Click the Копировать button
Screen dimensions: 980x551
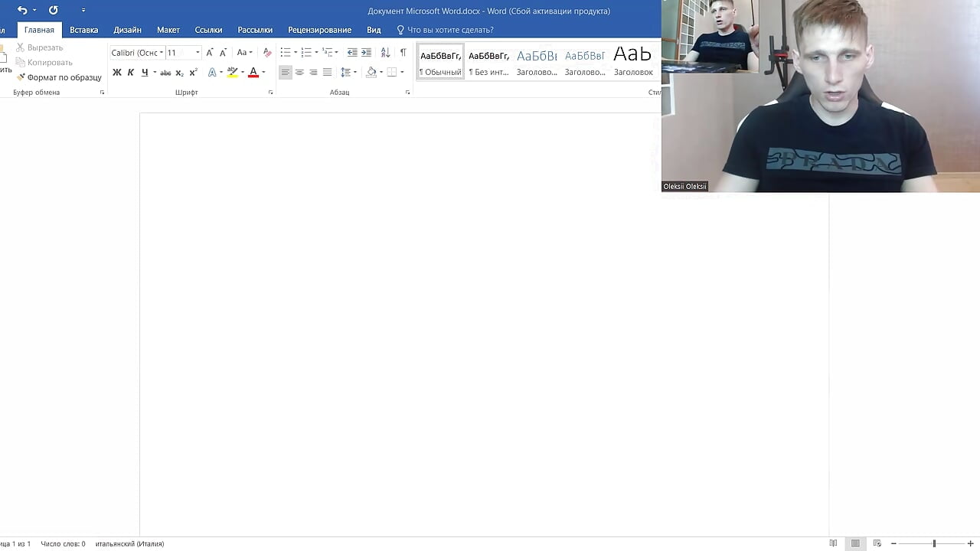tap(44, 62)
